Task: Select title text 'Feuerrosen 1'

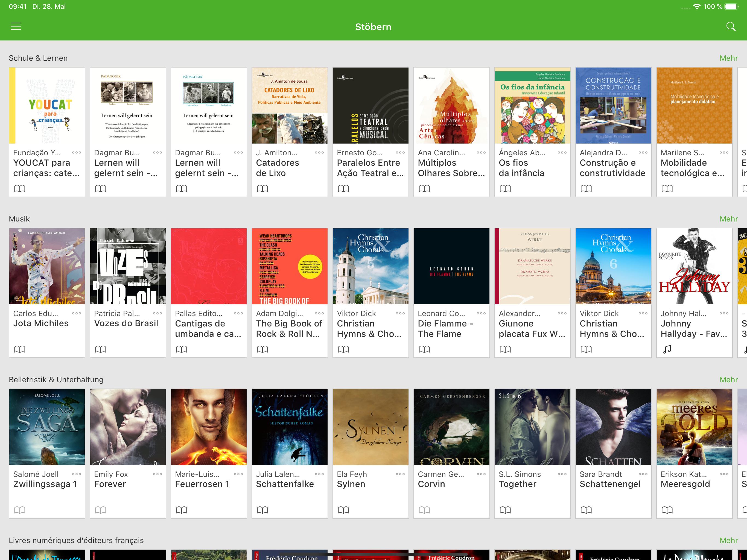Action: pos(202,484)
